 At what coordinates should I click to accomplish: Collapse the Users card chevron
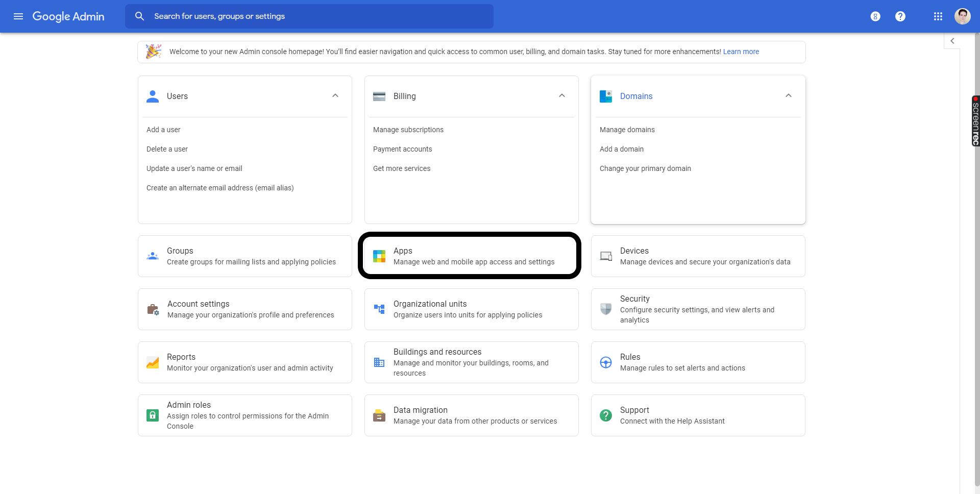335,95
